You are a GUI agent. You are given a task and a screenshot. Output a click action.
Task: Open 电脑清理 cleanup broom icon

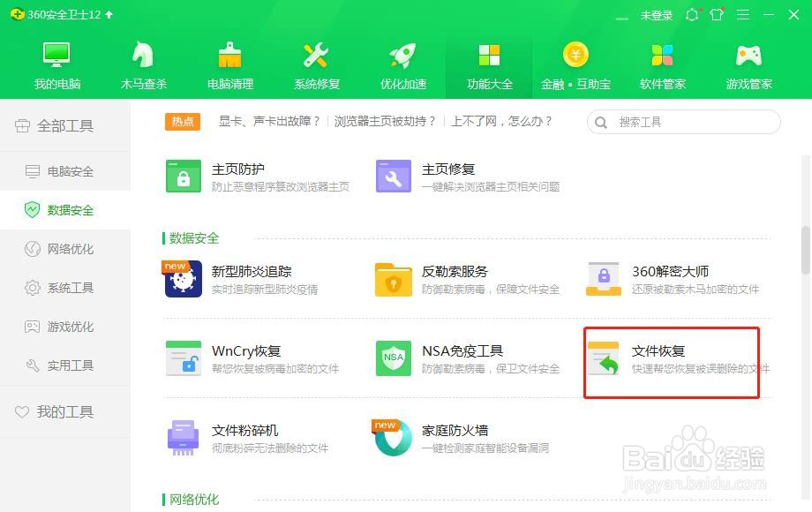click(230, 55)
